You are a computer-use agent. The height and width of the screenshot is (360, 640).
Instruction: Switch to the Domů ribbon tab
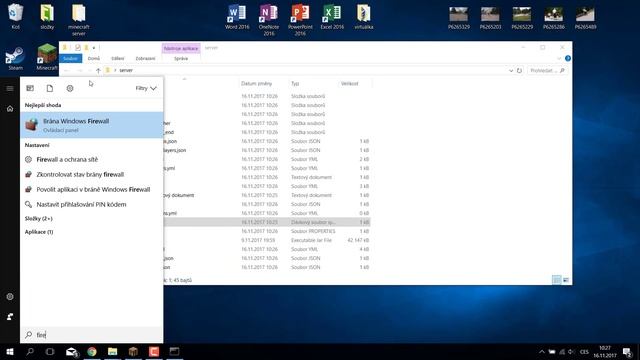coord(93,58)
